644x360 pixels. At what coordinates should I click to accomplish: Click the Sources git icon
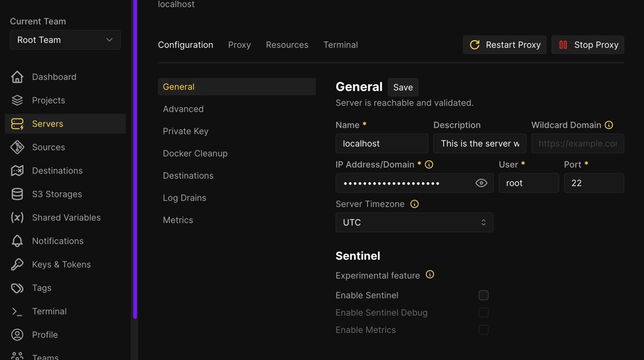point(17,147)
